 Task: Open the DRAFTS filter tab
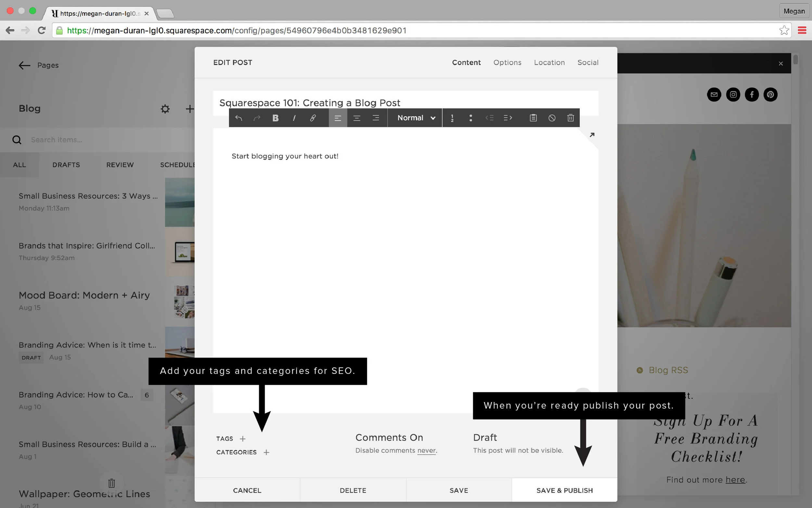click(x=66, y=165)
